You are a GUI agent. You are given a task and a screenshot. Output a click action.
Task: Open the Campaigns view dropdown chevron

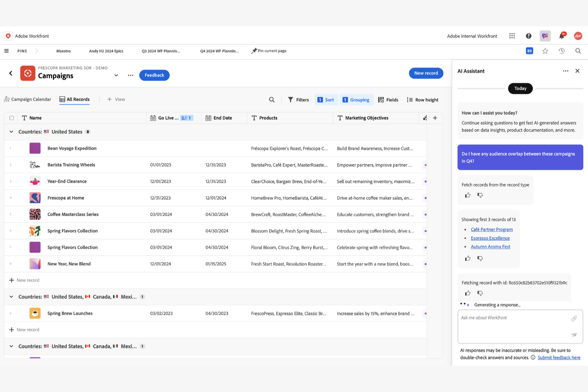click(116, 75)
